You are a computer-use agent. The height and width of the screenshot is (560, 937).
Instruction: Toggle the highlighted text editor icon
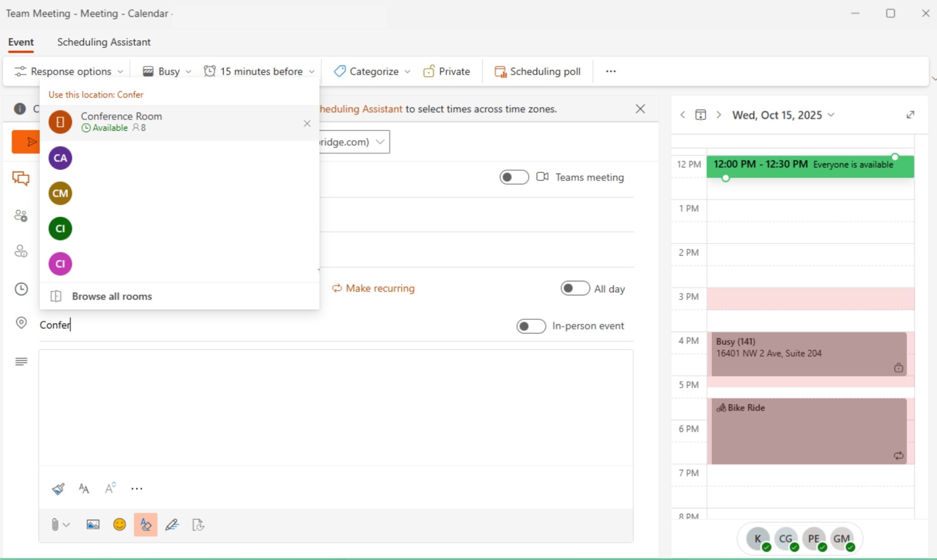145,524
